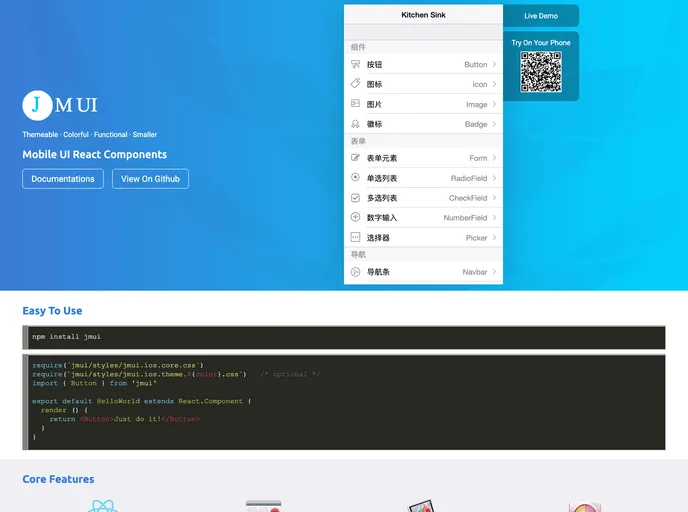Image resolution: width=688 pixels, height=512 pixels.
Task: Click the 'npm install jmui' code block
Action: click(x=344, y=337)
